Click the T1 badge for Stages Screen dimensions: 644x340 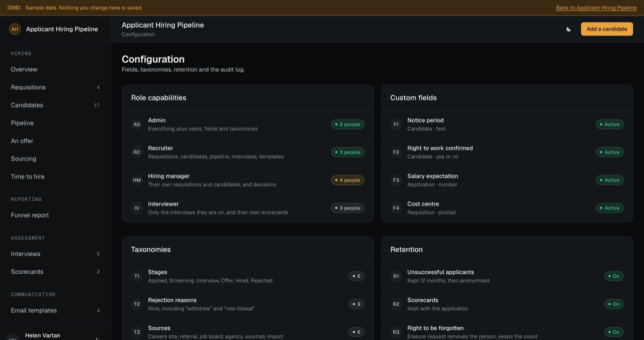[x=137, y=276]
